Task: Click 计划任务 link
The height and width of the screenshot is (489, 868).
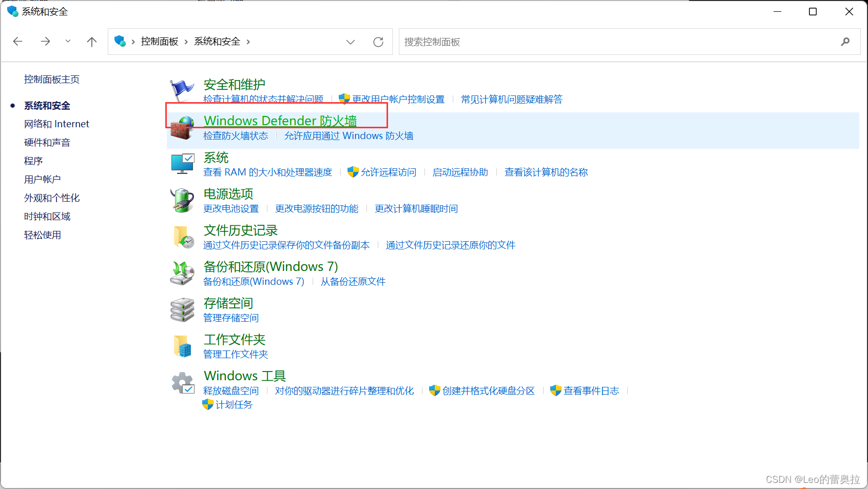Action: tap(234, 404)
